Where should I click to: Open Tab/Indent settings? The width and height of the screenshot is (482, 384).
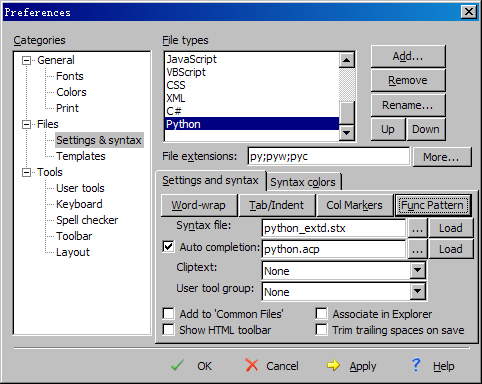[x=277, y=205]
